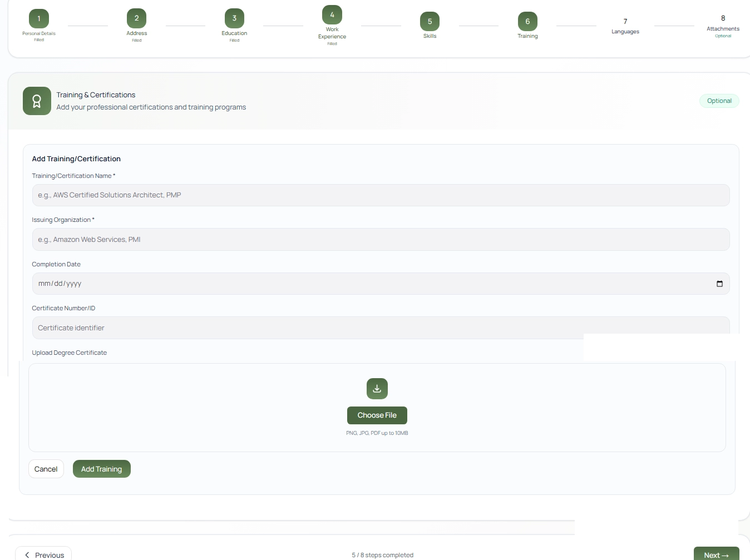
Task: Go to step 1 Personal Details
Action: 39,18
